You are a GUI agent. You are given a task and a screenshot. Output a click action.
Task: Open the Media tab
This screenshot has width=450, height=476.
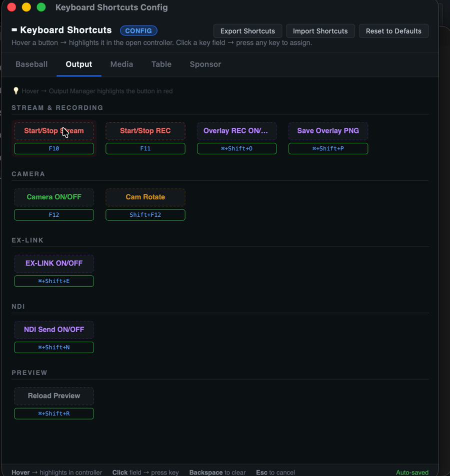121,64
